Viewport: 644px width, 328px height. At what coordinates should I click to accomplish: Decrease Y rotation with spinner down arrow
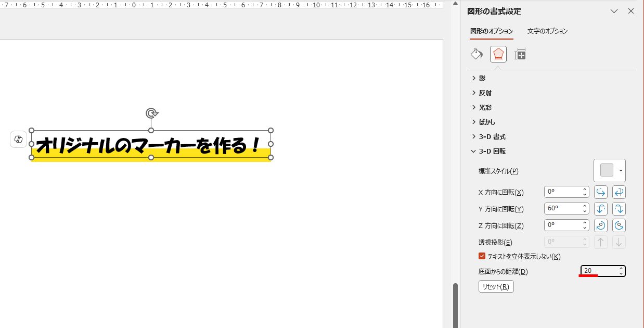point(585,212)
